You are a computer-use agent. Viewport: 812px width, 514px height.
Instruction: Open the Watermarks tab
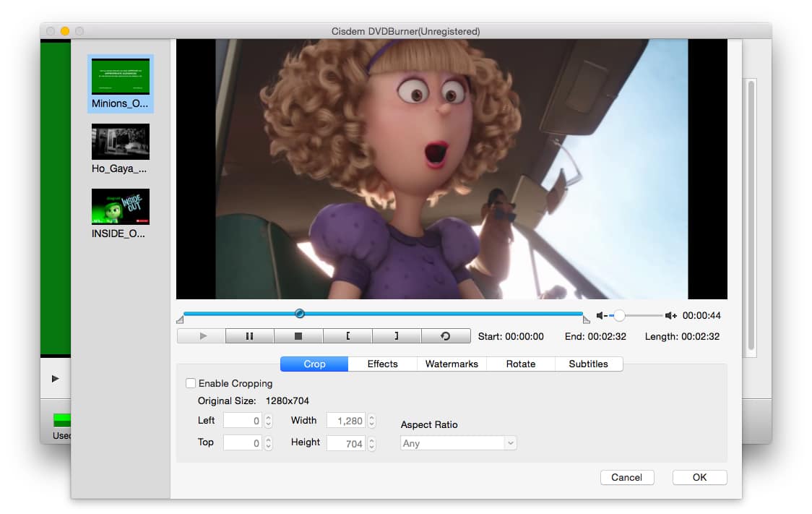tap(452, 364)
